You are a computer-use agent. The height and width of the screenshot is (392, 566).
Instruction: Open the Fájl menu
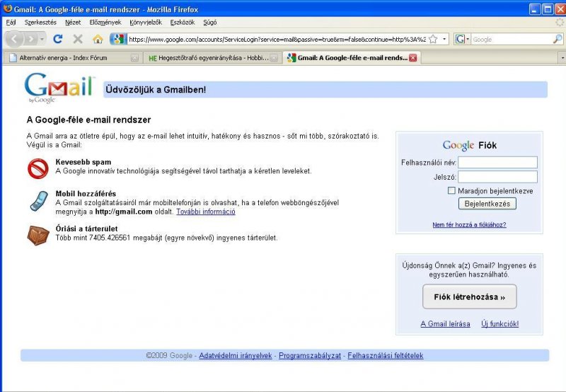11,23
